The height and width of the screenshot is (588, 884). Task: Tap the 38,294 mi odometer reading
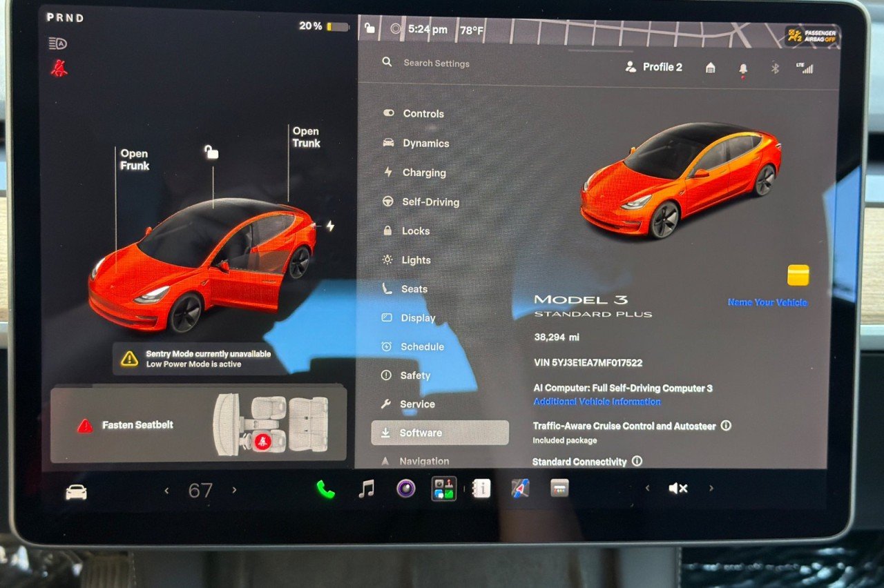click(x=556, y=337)
